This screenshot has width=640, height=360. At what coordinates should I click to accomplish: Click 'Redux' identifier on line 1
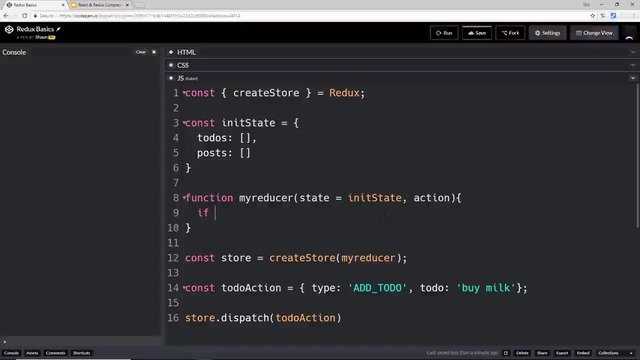(x=344, y=93)
